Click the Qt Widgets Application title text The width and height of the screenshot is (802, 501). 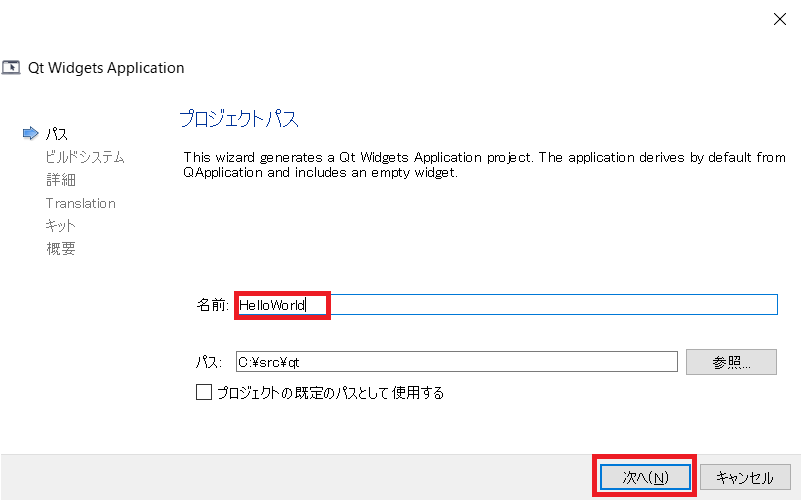tap(106, 67)
